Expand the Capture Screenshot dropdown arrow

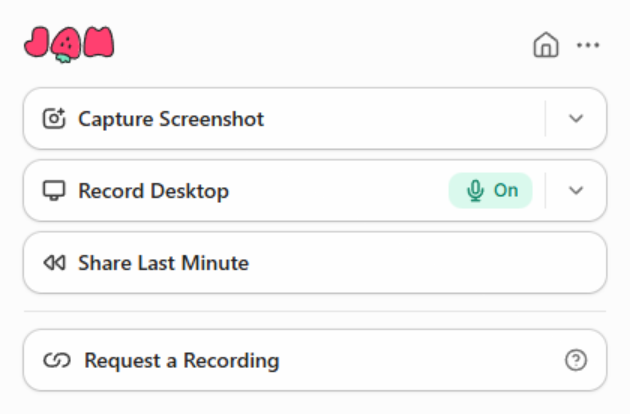[575, 118]
